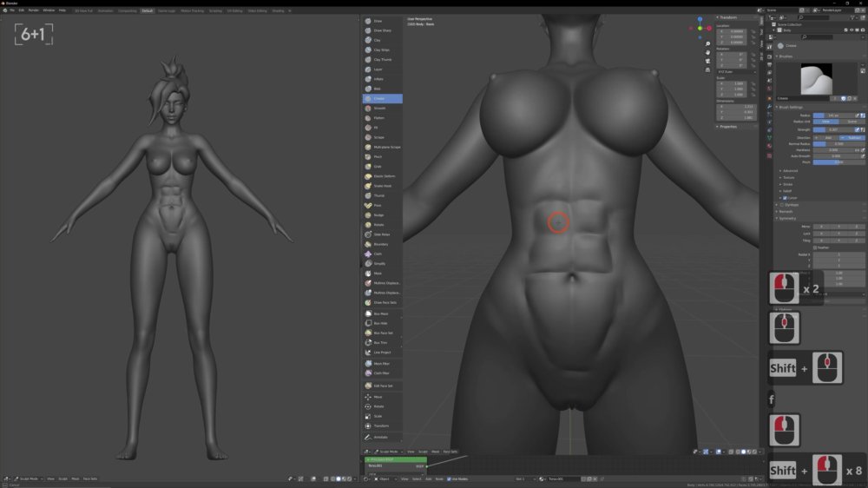Select the Flatten brush
The image size is (868, 488).
(382, 118)
